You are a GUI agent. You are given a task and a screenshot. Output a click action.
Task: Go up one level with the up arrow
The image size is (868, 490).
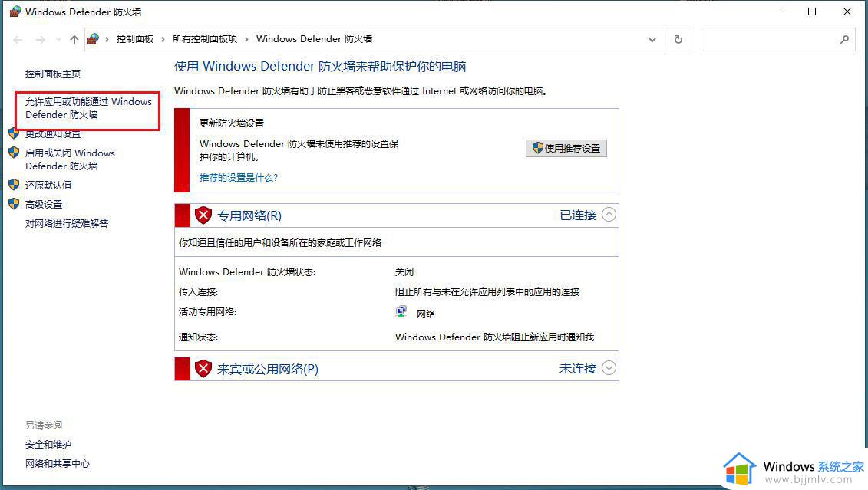point(74,40)
